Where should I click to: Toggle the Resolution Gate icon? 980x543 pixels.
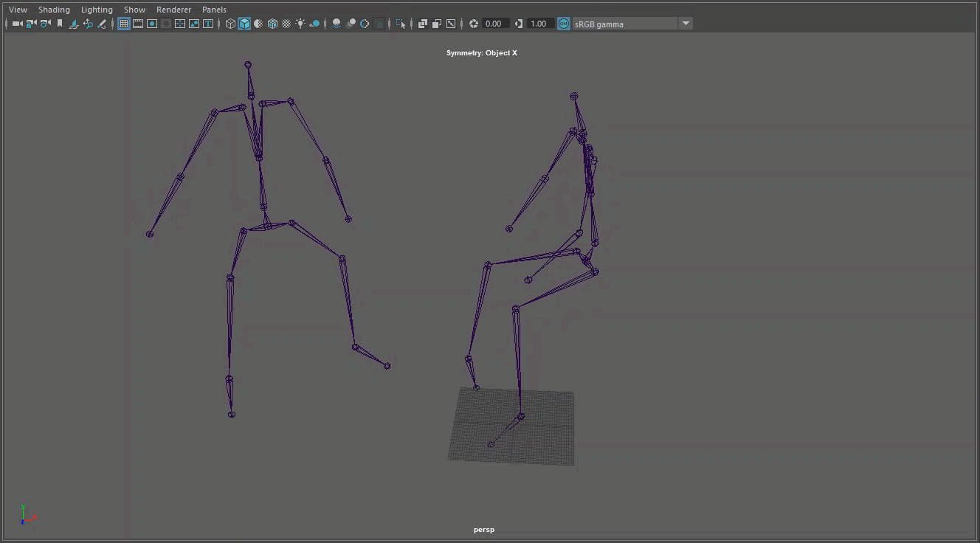tap(152, 24)
